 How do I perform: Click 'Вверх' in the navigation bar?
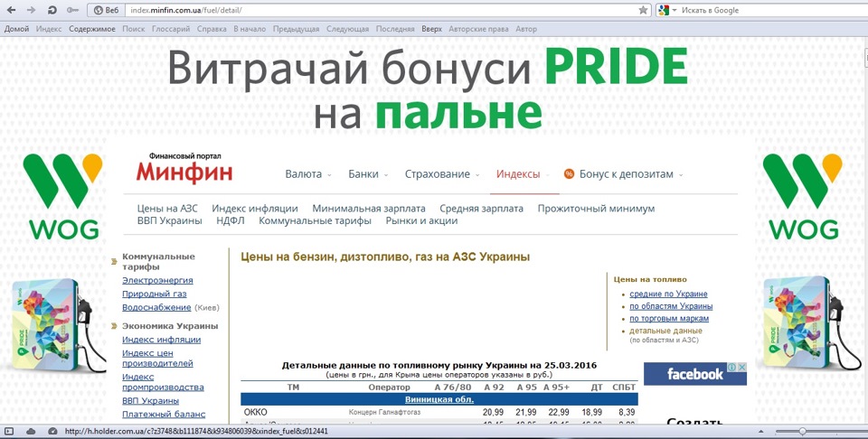(431, 29)
